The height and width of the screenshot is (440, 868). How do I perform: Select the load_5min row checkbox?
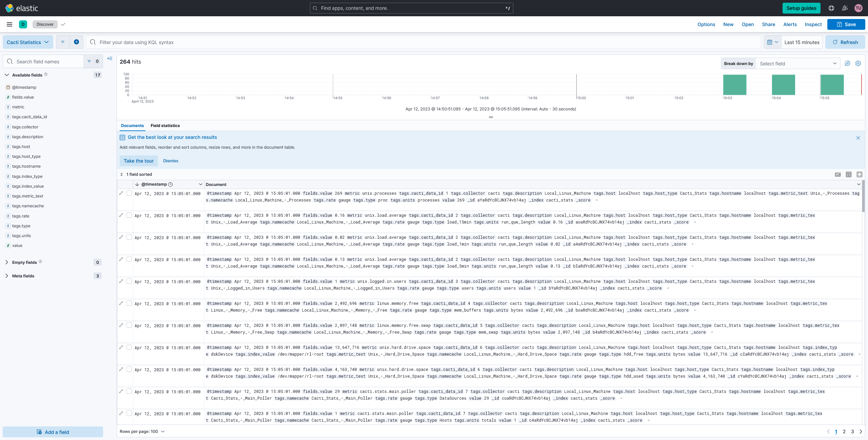tap(129, 259)
